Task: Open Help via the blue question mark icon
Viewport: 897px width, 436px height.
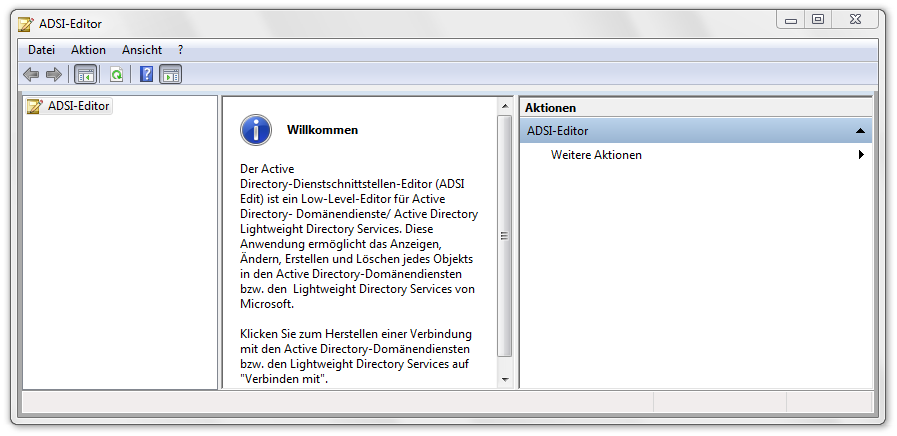Action: (x=146, y=74)
